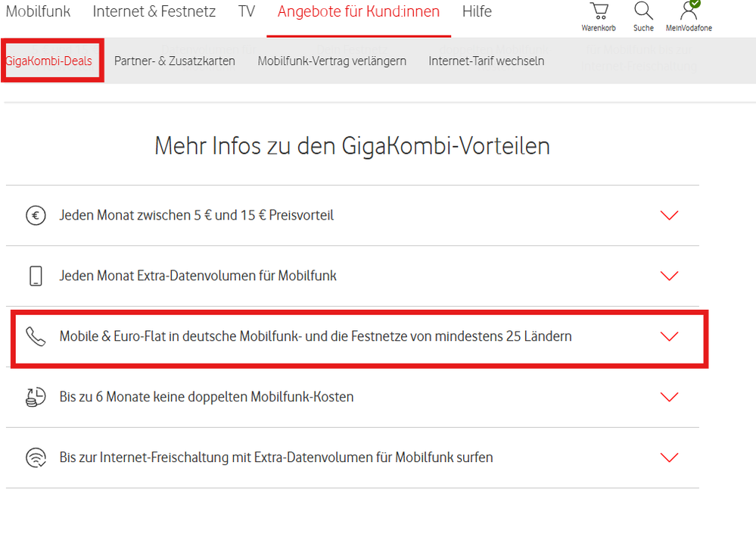The image size is (756, 540).
Task: Open the TV menu item
Action: pyautogui.click(x=247, y=11)
